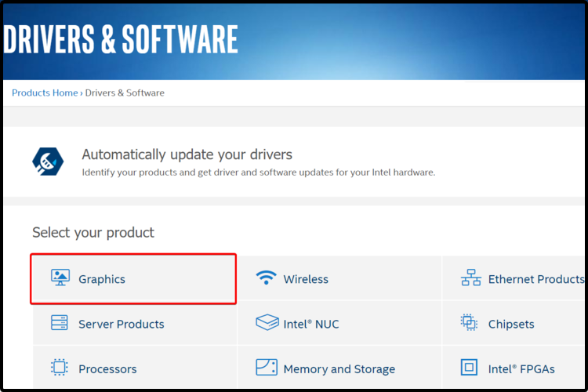Click the 'Select your product' heading
Viewport: 588px width, 392px height.
93,233
